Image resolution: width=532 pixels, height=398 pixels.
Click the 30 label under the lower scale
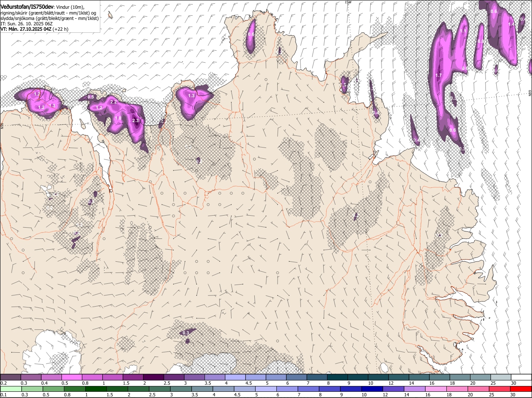click(x=512, y=394)
